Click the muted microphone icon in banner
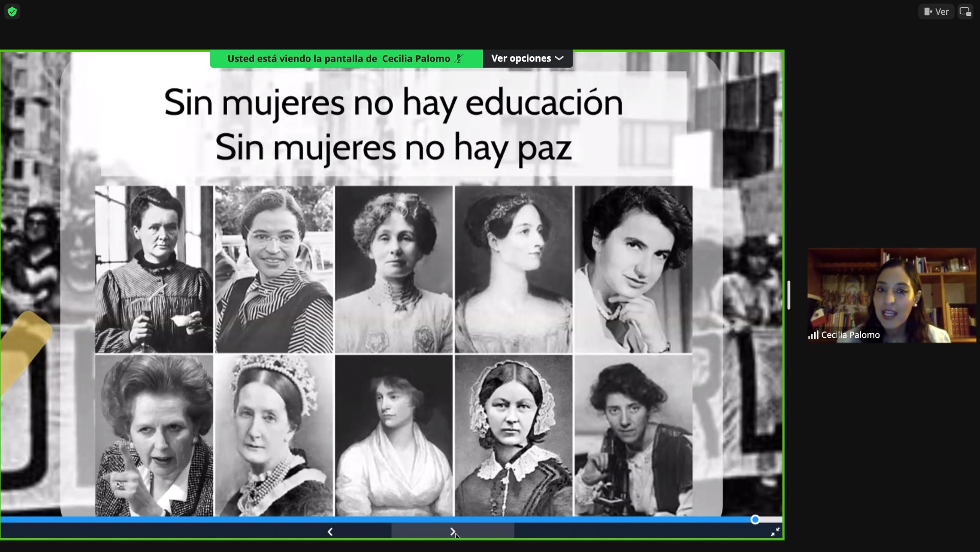980x552 pixels. click(458, 58)
